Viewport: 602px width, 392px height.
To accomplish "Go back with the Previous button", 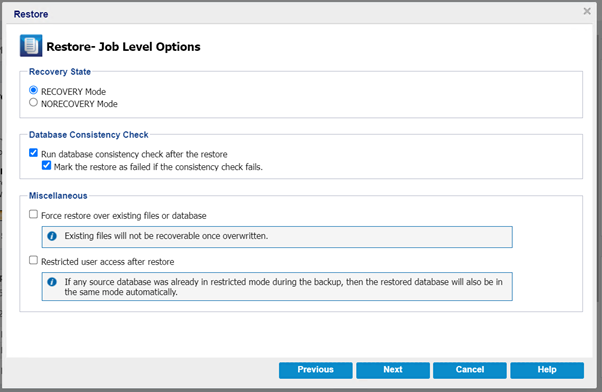I will pyautogui.click(x=316, y=370).
